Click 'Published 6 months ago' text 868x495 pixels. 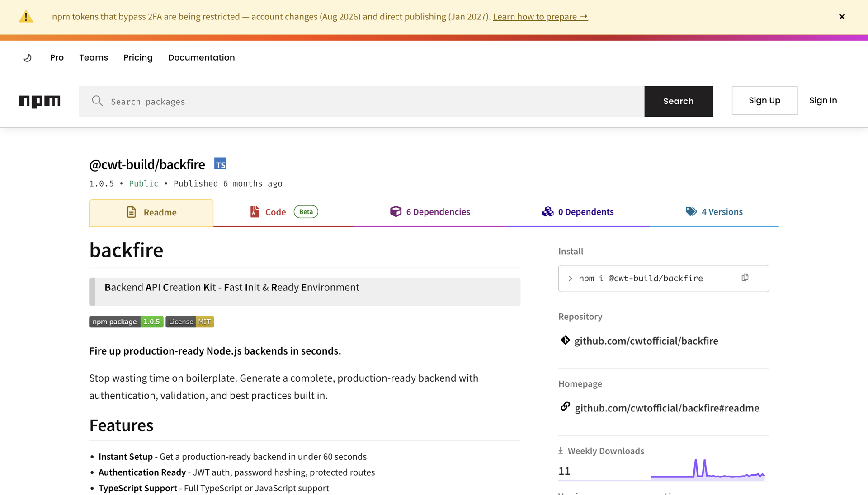(x=228, y=183)
